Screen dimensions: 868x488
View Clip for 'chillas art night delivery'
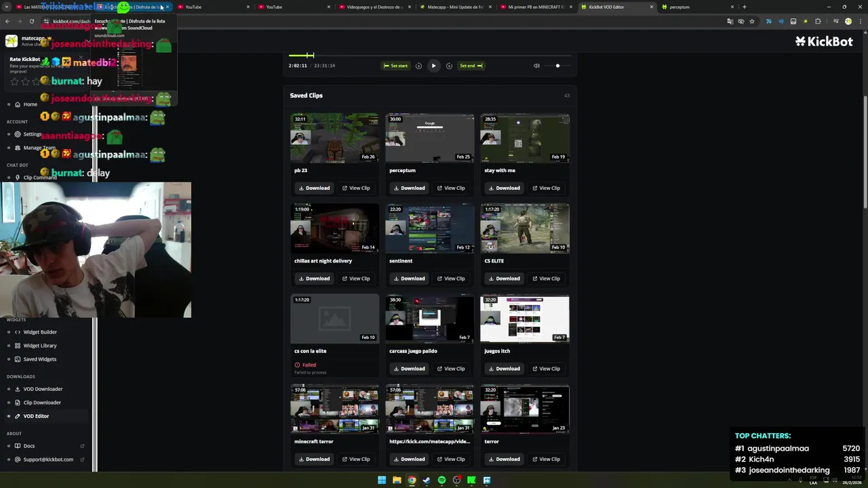[356, 279]
